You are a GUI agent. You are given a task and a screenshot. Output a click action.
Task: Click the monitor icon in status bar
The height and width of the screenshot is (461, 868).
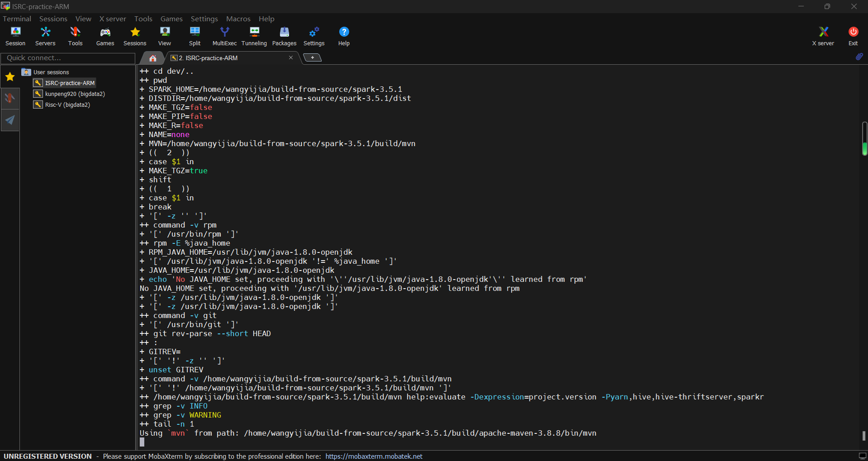(862, 456)
